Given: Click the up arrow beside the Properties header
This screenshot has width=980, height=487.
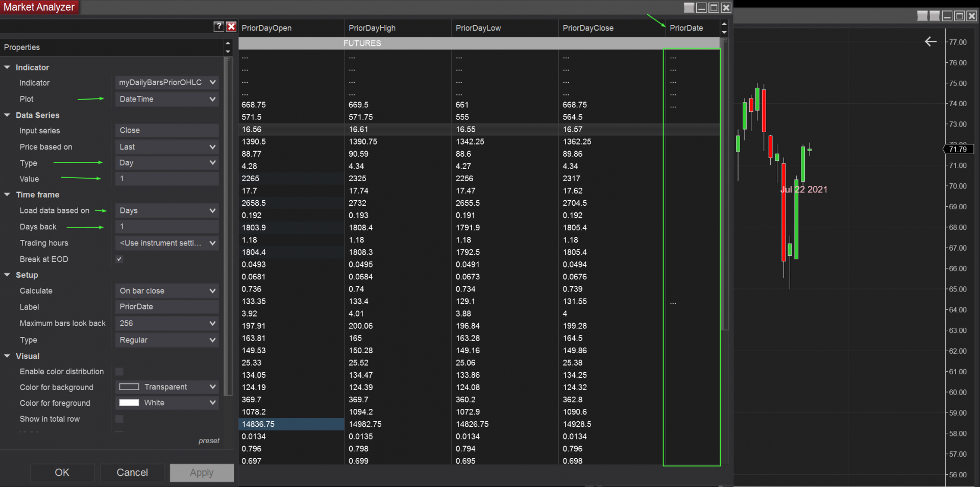Looking at the screenshot, I should coord(228,43).
